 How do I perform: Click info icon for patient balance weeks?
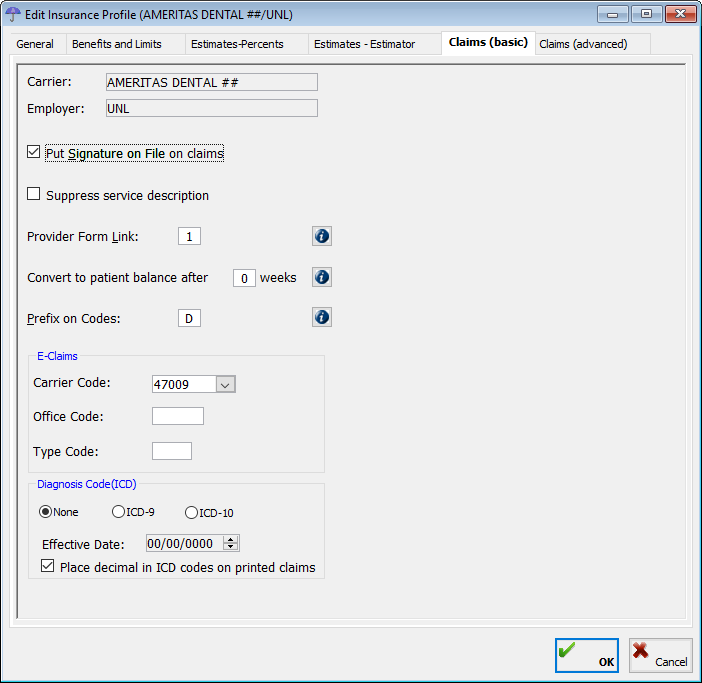[322, 277]
